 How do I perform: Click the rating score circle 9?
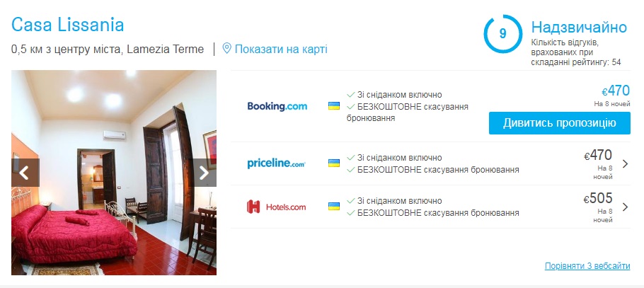tap(502, 34)
